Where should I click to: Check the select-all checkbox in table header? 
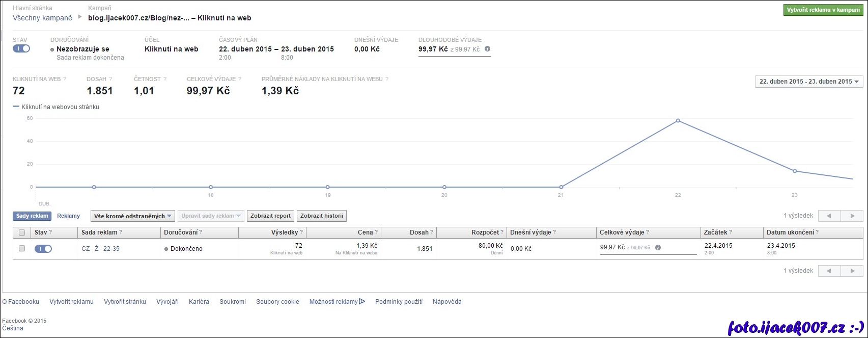click(22, 232)
